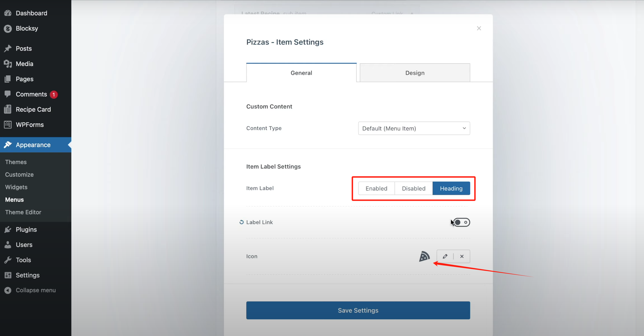
Task: Open WPForms from the sidebar
Action: pyautogui.click(x=29, y=125)
